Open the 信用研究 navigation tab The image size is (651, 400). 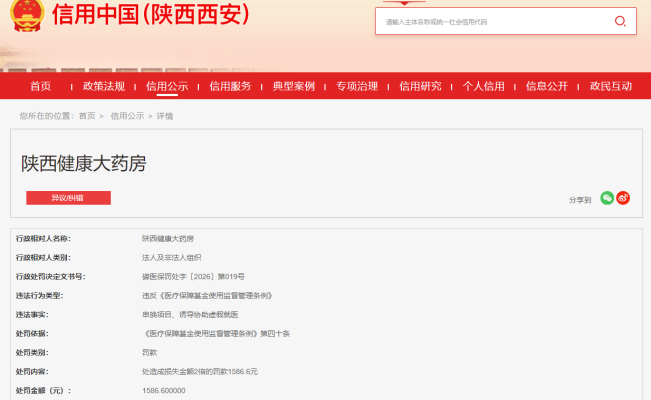pos(420,86)
